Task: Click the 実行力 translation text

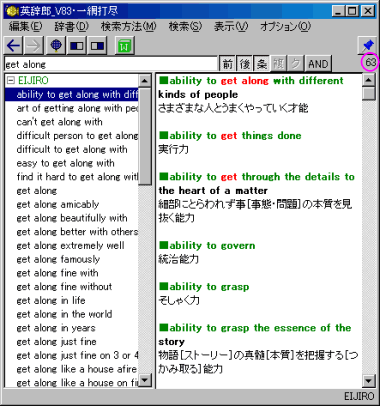Action: (173, 149)
